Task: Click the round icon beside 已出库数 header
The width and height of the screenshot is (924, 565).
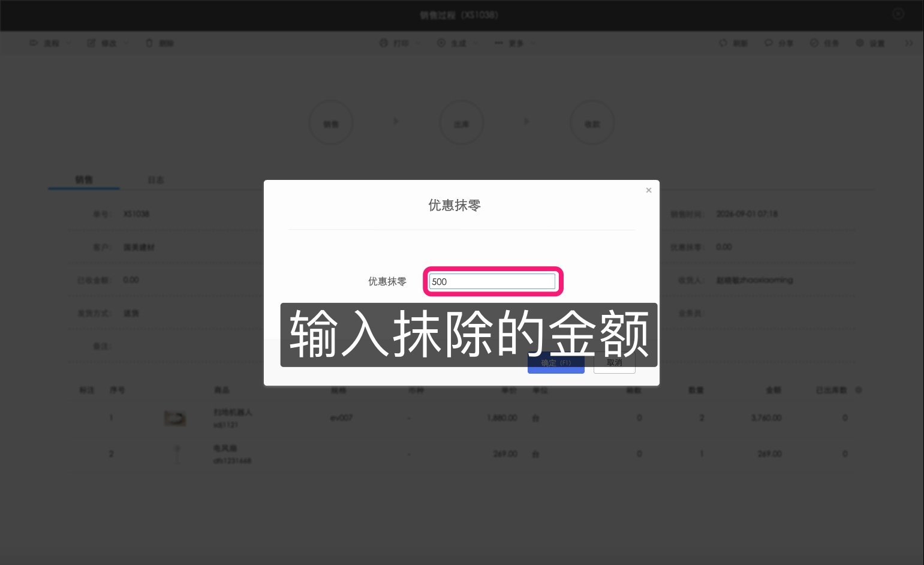Action: pos(859,390)
